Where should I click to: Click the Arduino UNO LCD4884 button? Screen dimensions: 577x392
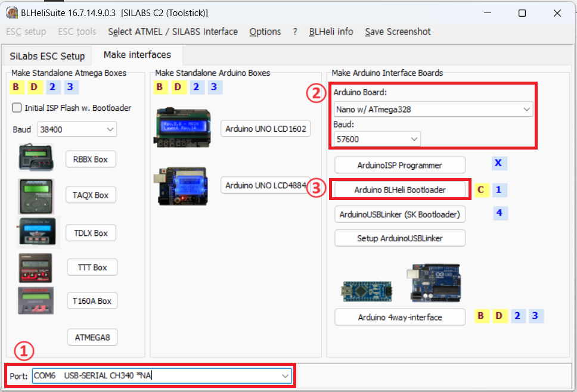(266, 185)
